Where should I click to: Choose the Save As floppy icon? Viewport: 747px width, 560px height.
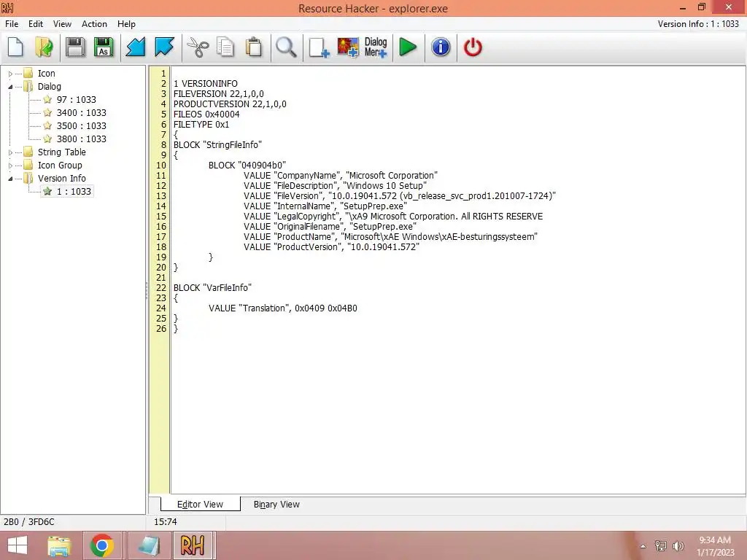pos(104,47)
